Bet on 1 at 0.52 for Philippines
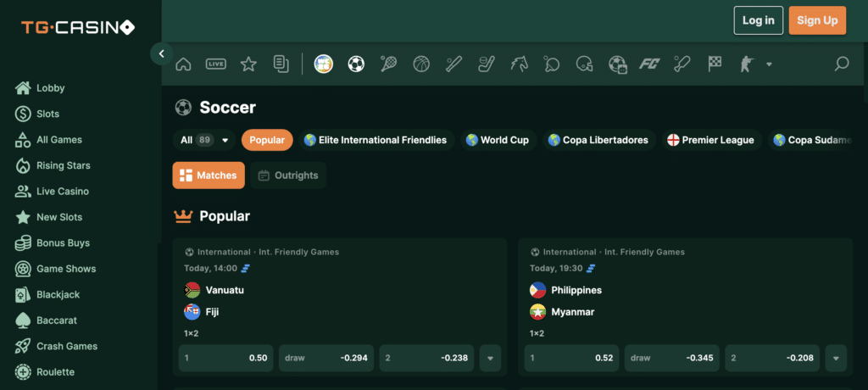This screenshot has height=390, width=868. click(x=572, y=358)
